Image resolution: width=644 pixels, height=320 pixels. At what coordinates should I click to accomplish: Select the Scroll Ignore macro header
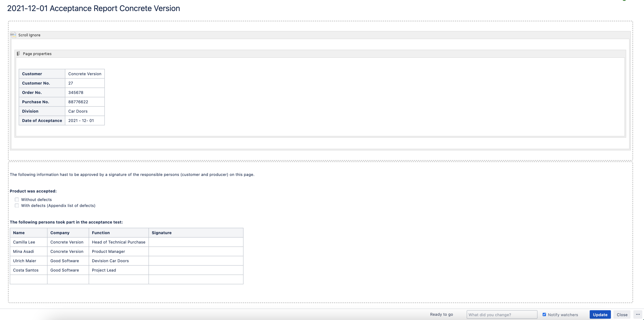(x=320, y=35)
